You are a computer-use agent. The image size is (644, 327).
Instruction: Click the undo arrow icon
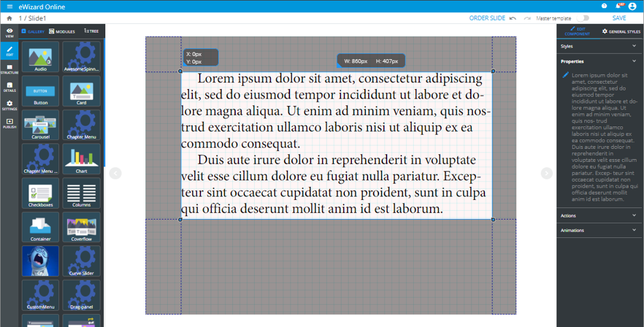pos(513,18)
